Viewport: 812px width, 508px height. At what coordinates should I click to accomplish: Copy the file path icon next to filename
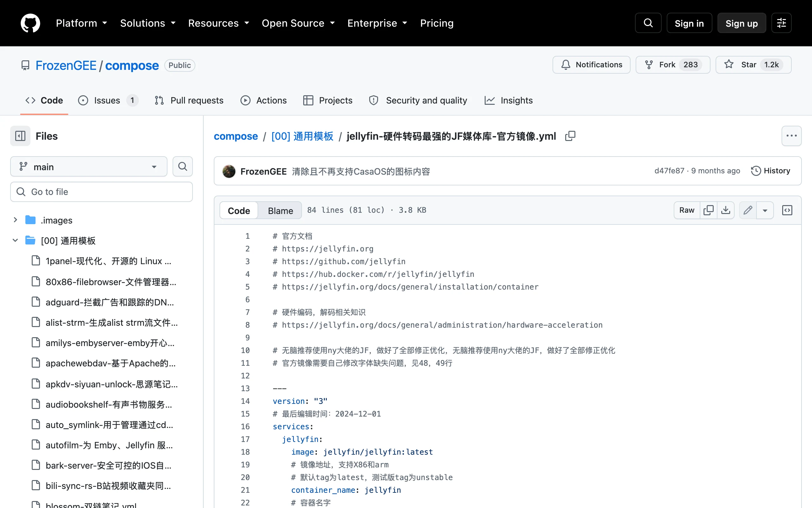(x=570, y=136)
